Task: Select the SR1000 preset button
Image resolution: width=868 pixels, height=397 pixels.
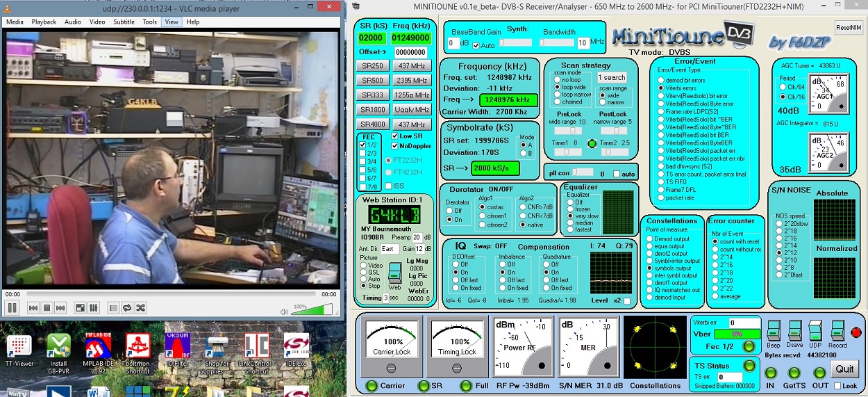Action: tap(372, 110)
